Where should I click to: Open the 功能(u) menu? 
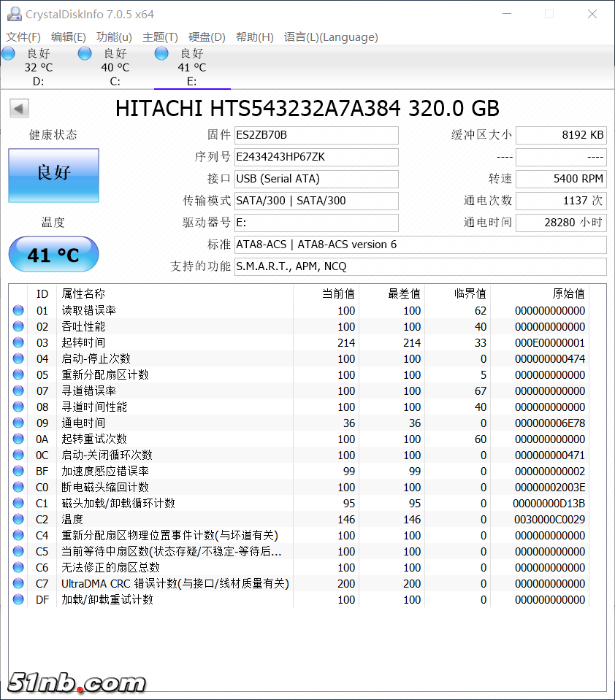pos(114,37)
